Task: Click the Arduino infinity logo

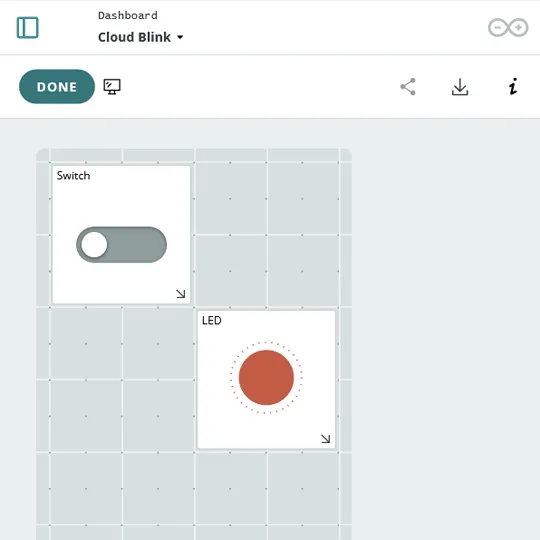Action: coord(508,28)
